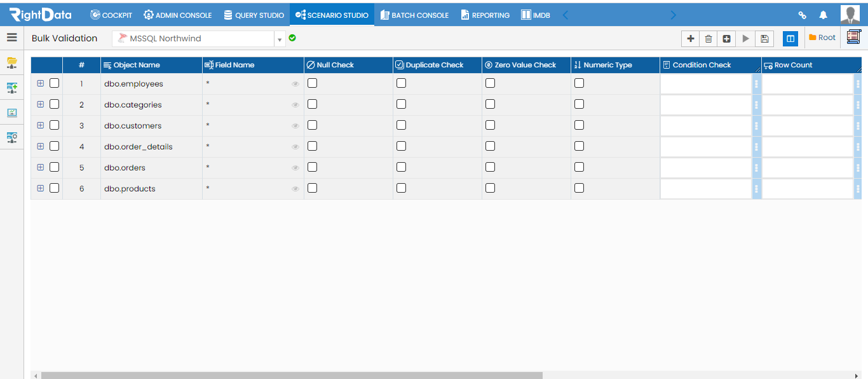Enable Duplicate Check for dbo.customers
The image size is (868, 379).
coord(401,125)
